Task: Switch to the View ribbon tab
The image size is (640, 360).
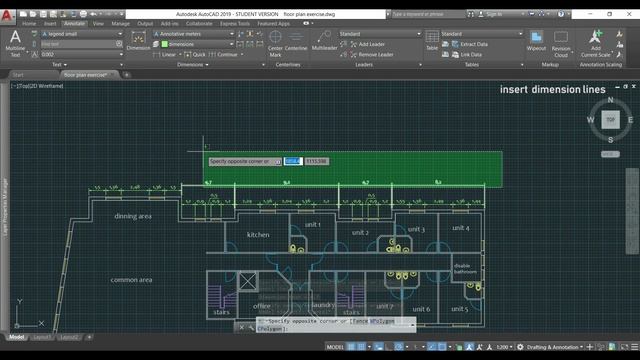Action: 98,24
